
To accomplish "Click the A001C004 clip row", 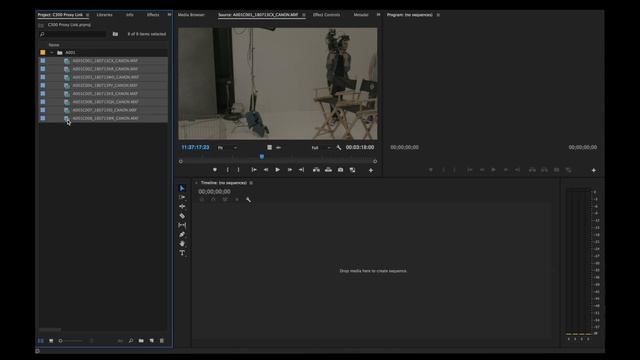I will coord(103,85).
